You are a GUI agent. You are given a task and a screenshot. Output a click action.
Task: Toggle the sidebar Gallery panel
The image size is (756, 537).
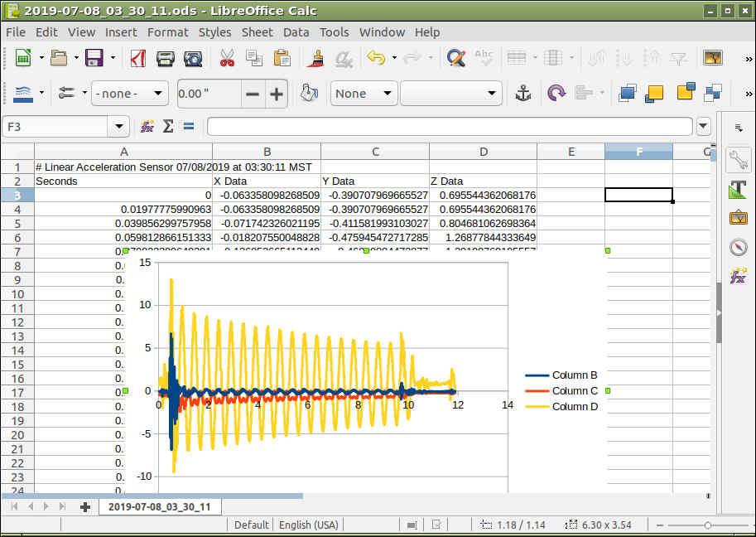coord(738,218)
